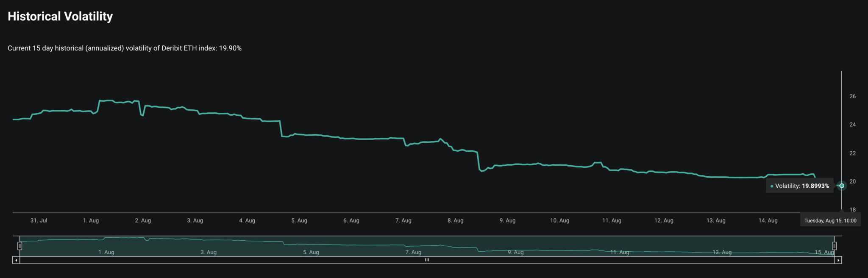This screenshot has height=278, width=868.
Task: Click the 22 value on the y-axis
Action: tap(852, 153)
